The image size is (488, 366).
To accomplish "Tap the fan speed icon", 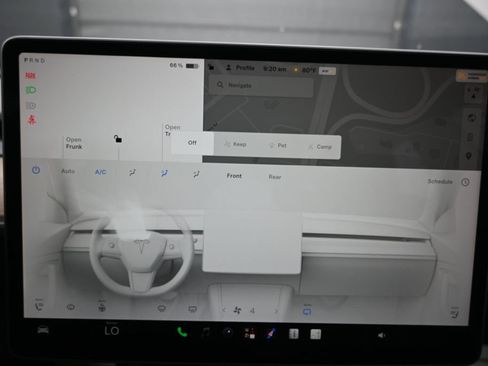I will [237, 311].
